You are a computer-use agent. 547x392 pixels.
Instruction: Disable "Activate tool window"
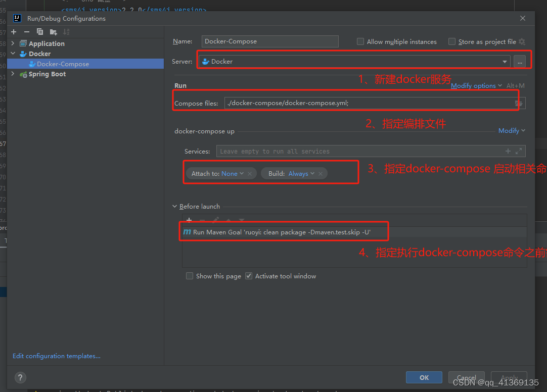[x=248, y=276]
